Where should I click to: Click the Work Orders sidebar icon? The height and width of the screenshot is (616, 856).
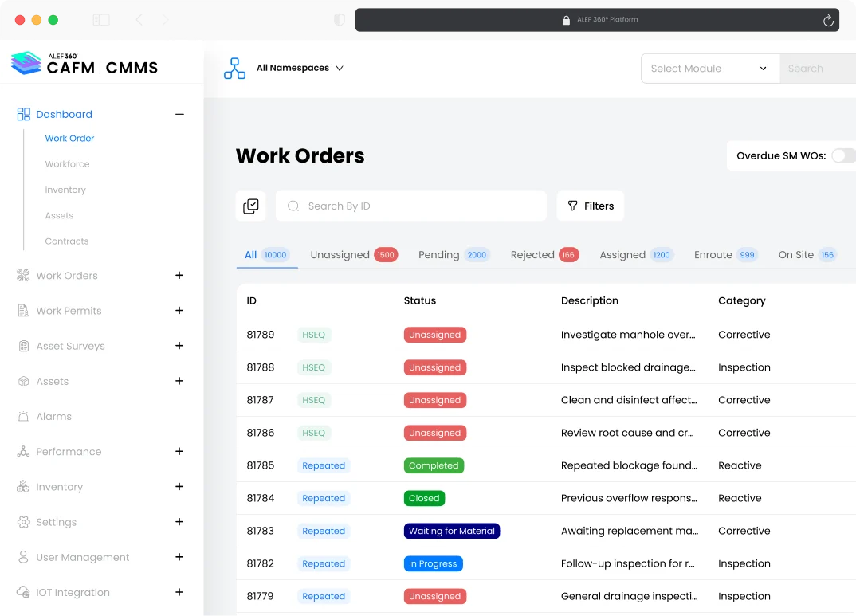(x=23, y=276)
